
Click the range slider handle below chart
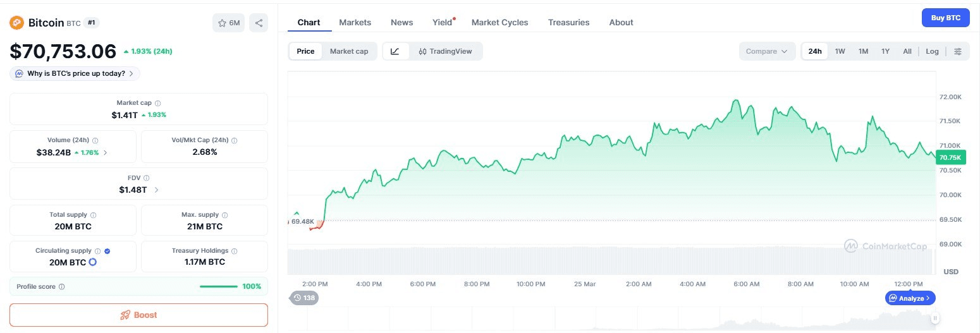[x=934, y=318]
